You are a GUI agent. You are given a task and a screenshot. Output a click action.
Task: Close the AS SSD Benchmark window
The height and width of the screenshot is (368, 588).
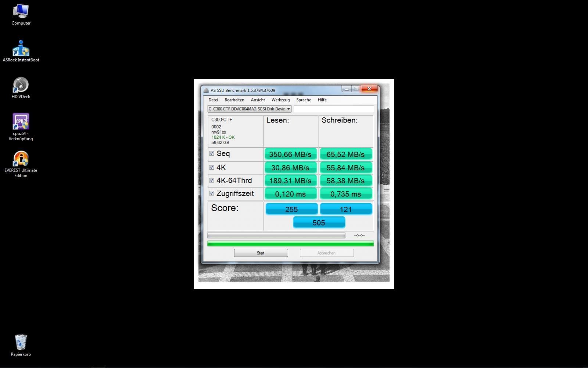(x=369, y=89)
